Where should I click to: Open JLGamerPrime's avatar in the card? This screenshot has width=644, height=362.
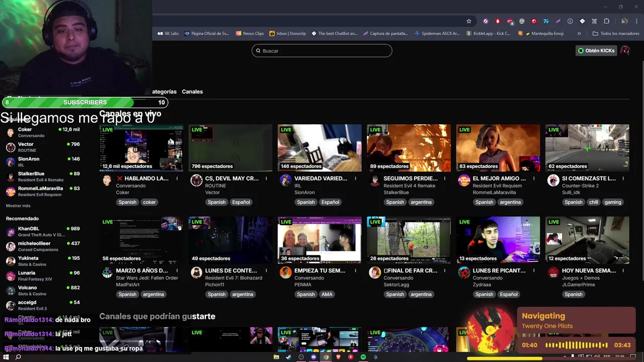pos(553,273)
